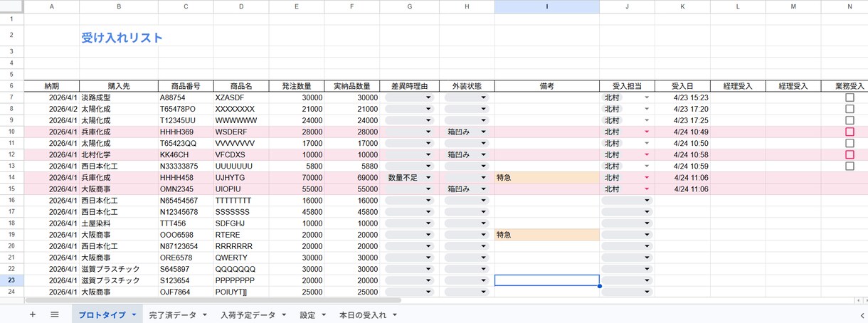Viewport: 868px width, 323px height.
Task: Click the 実納品数量 header cell
Action: pos(352,86)
